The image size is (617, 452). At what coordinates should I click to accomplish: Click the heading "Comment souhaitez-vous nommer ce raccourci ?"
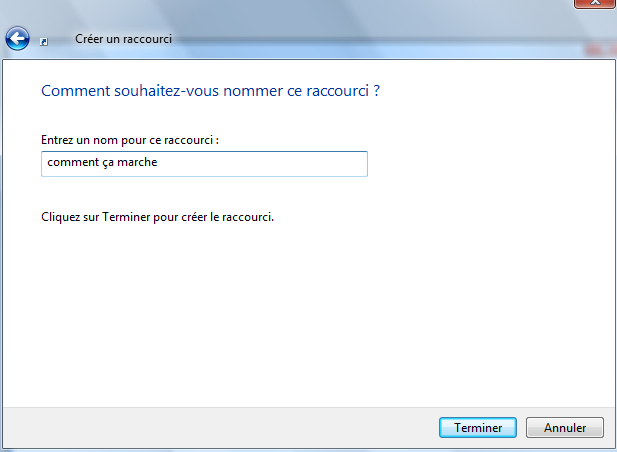(x=210, y=91)
